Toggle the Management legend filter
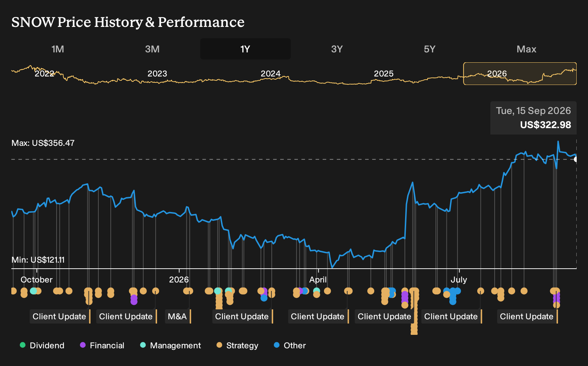The image size is (588, 366). tap(171, 345)
